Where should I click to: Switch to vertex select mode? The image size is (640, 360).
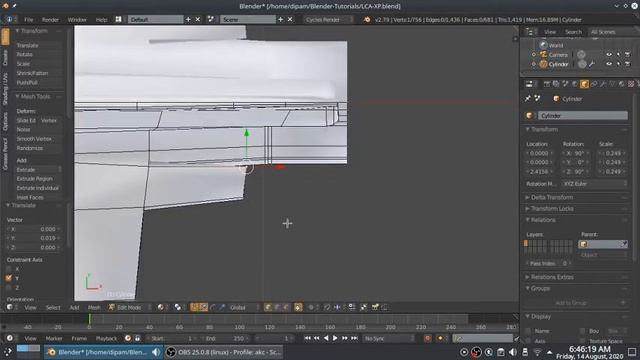268,307
